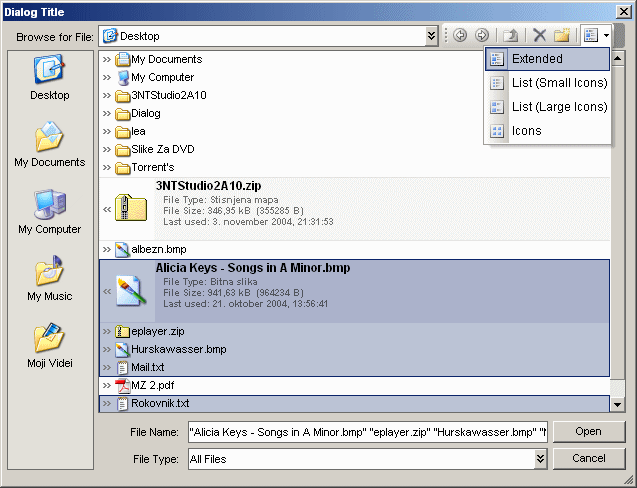Create a new folder
Image resolution: width=637 pixels, height=488 pixels.
(x=562, y=35)
